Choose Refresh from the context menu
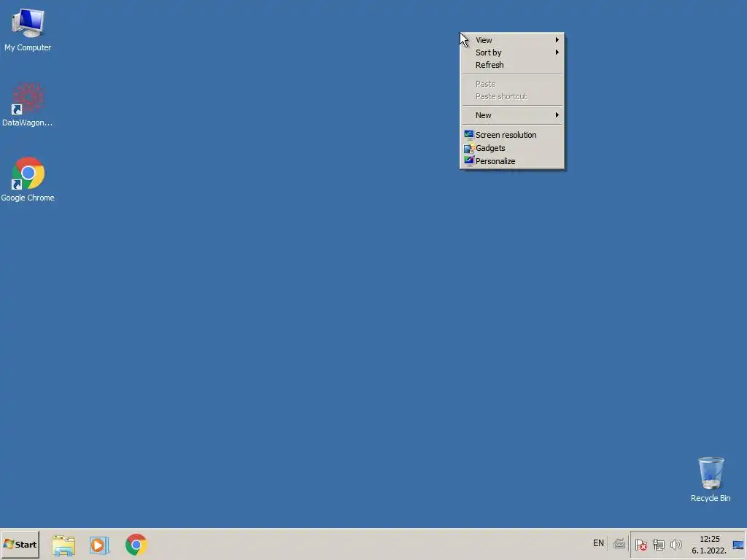The width and height of the screenshot is (747, 560). [512, 65]
